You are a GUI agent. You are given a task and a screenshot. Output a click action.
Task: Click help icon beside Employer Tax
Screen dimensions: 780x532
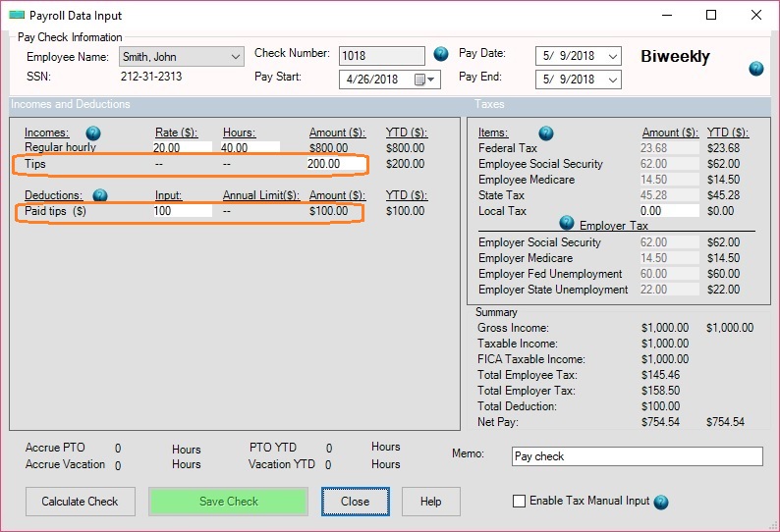(567, 224)
